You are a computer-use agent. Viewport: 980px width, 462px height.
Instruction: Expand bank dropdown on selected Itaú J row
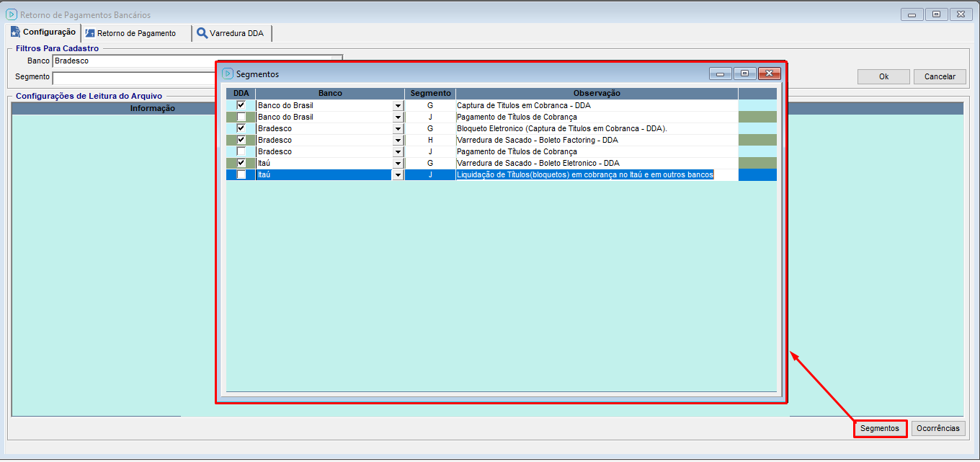pyautogui.click(x=398, y=174)
